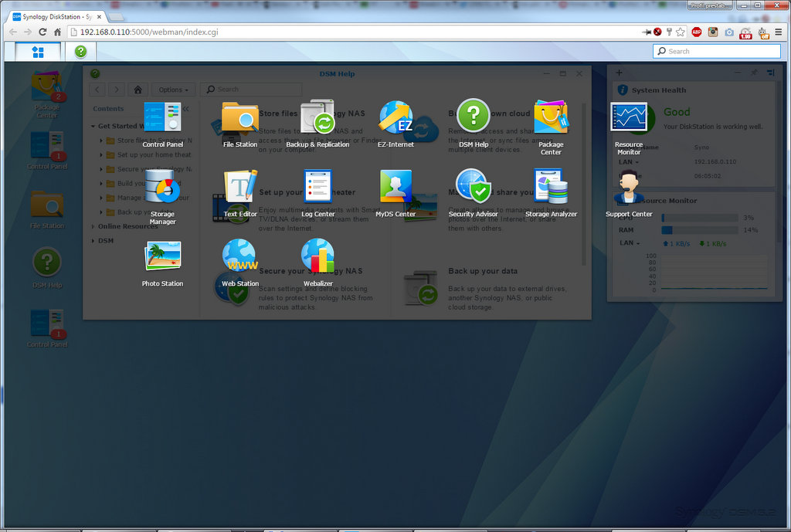This screenshot has width=791, height=532.
Task: Open Backup & Replication app
Action: (317, 124)
